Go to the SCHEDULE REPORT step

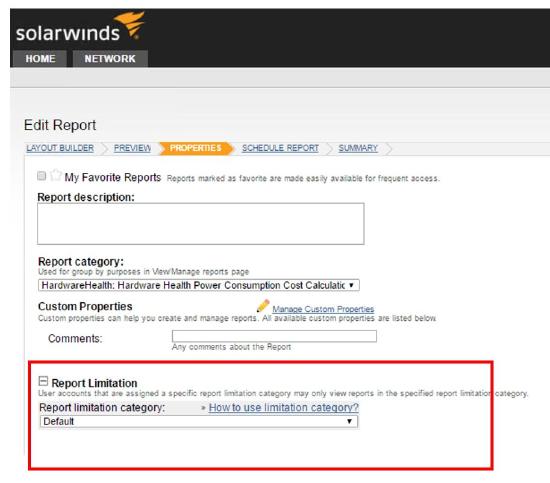[280, 148]
